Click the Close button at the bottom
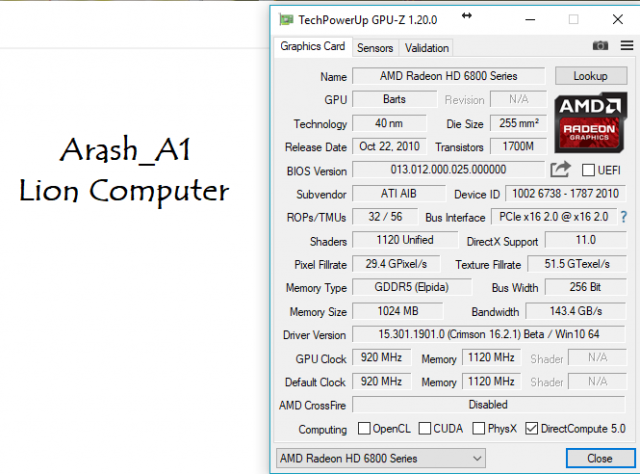The height and width of the screenshot is (474, 640). click(x=599, y=458)
